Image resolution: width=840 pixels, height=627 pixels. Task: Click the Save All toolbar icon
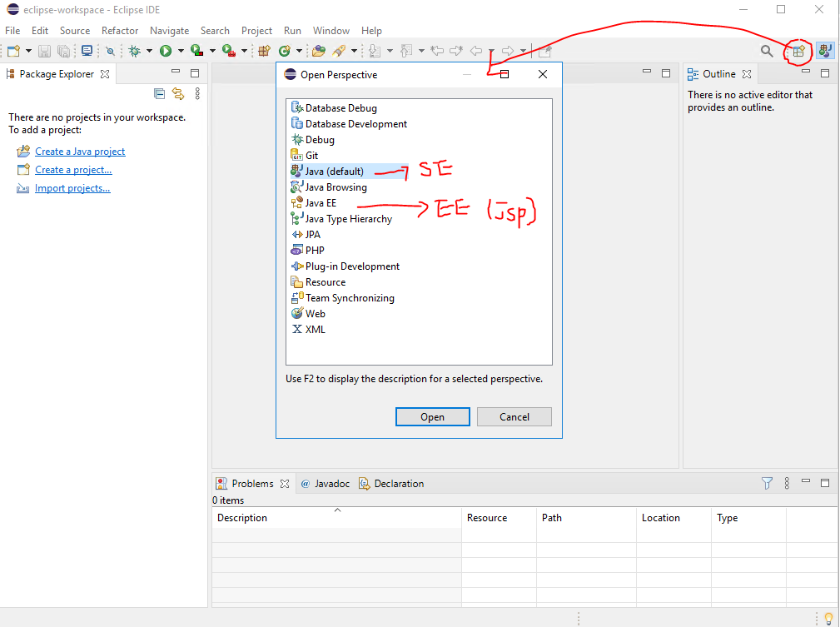[64, 51]
